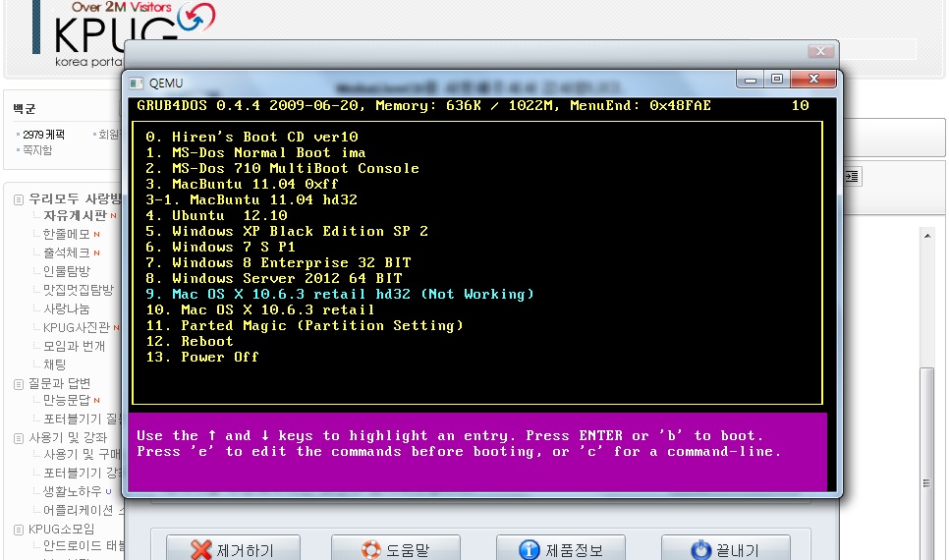Open the 생활노하우 link

pyautogui.click(x=72, y=491)
